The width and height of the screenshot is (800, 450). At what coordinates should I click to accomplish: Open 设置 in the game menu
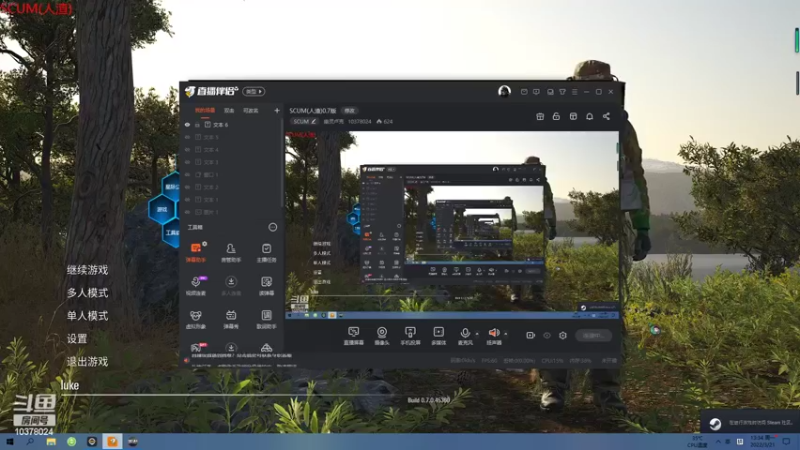[x=77, y=339]
